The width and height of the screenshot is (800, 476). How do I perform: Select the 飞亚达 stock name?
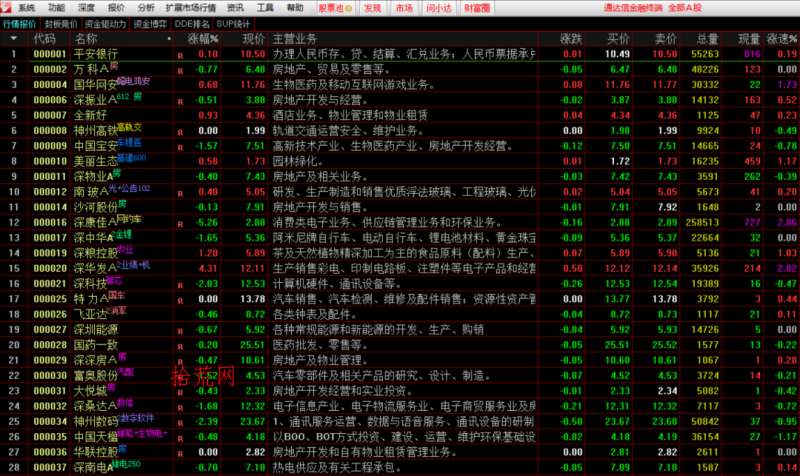(90, 314)
